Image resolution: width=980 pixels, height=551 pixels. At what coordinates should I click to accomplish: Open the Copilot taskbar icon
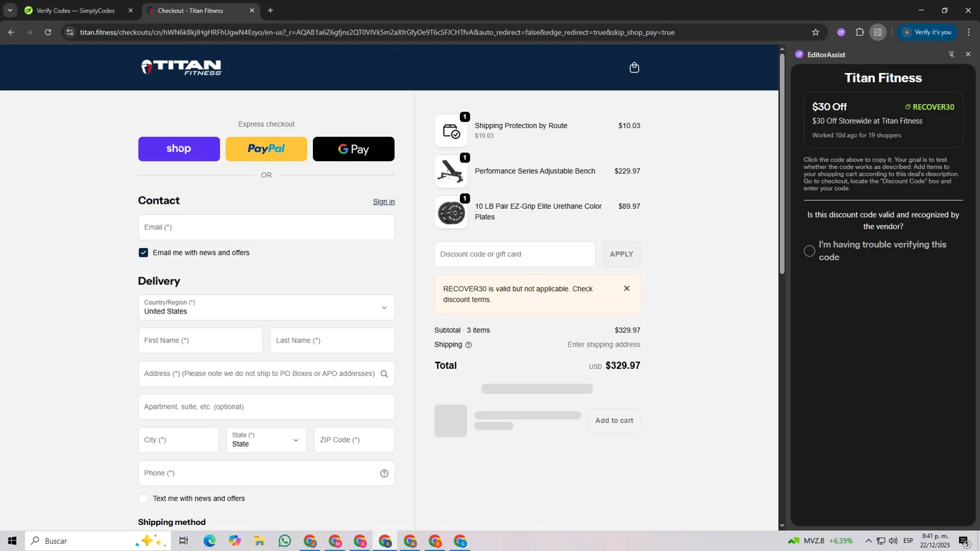click(x=235, y=541)
